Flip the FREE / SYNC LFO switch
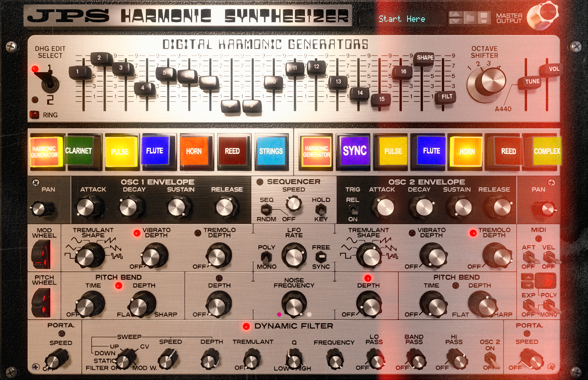 321,256
